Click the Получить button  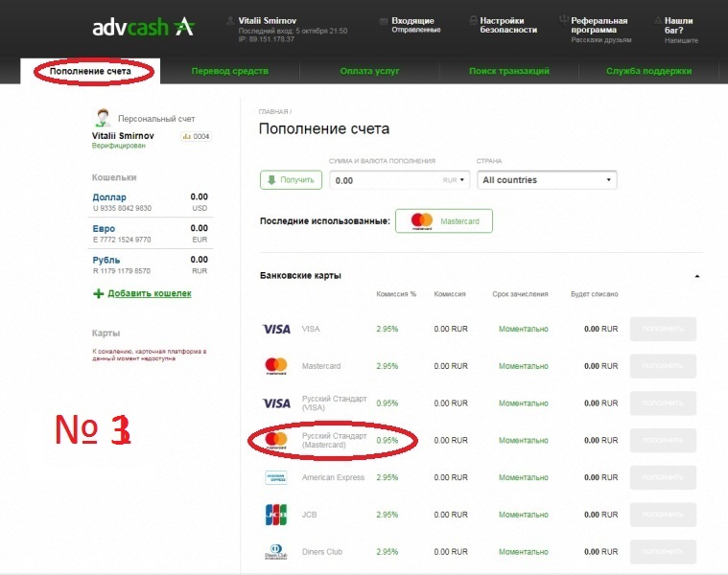click(291, 180)
